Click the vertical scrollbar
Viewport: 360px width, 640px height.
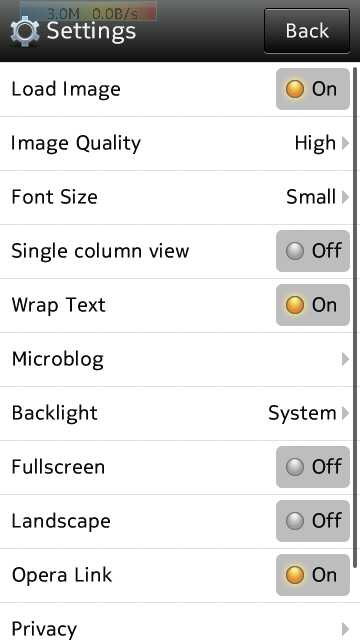pyautogui.click(x=355, y=318)
